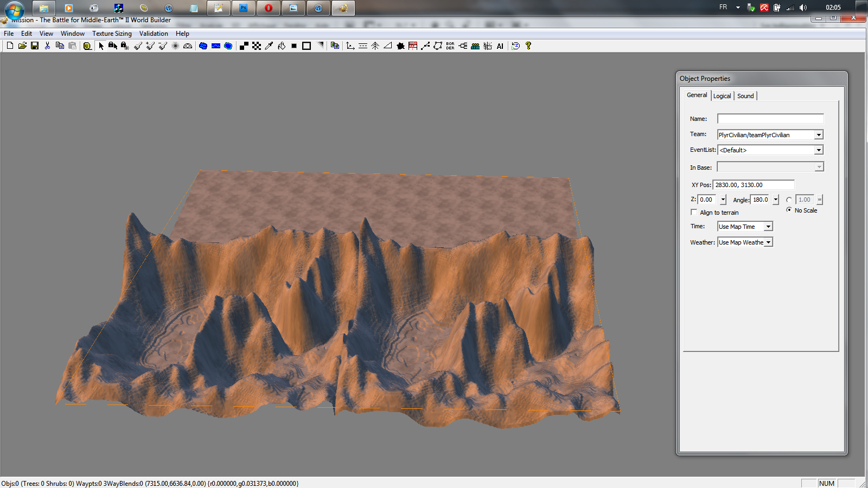Screen dimensions: 868x488
Task: Select the polygon trigger area tool
Action: [438, 46]
